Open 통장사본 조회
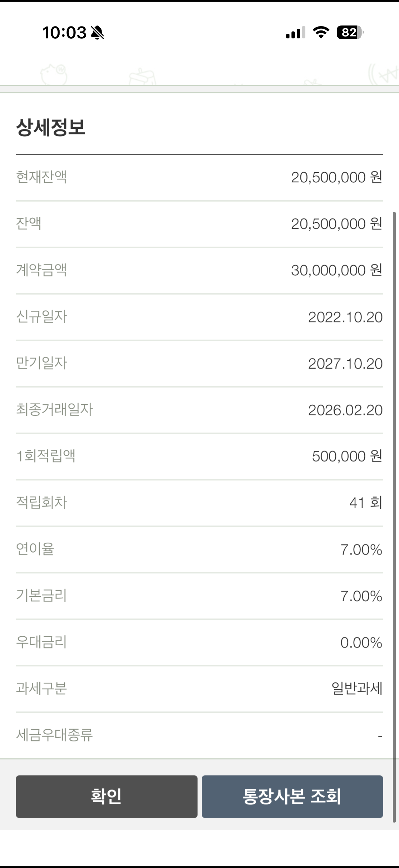This screenshot has height=868, width=399. pyautogui.click(x=292, y=796)
